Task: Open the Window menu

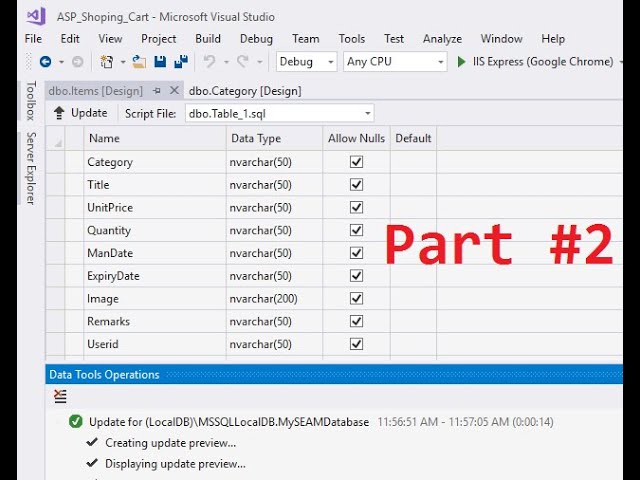Action: pos(501,39)
